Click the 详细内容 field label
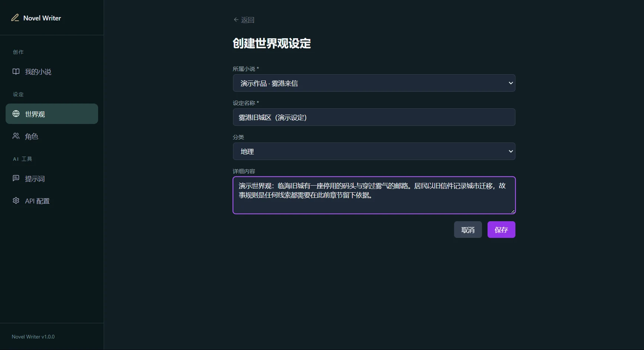644x350 pixels. click(244, 171)
